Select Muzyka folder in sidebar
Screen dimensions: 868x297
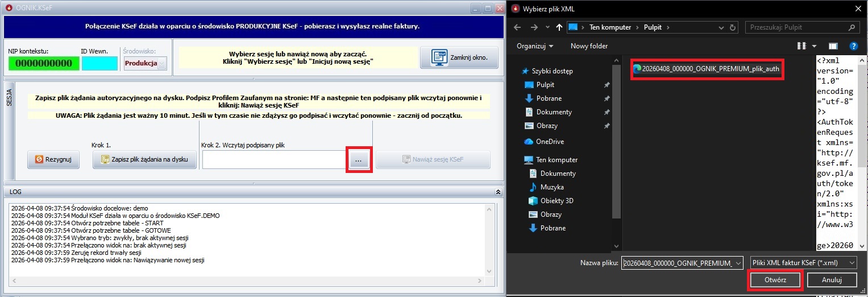pyautogui.click(x=551, y=187)
